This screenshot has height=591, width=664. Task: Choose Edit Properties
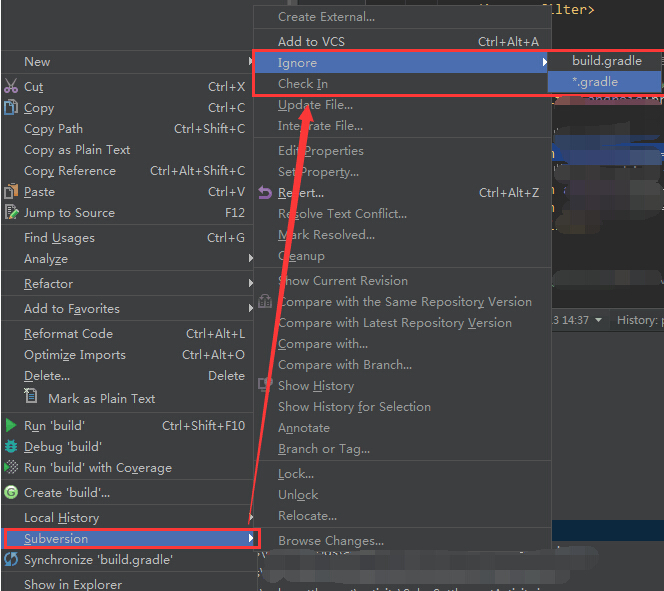(x=402, y=151)
